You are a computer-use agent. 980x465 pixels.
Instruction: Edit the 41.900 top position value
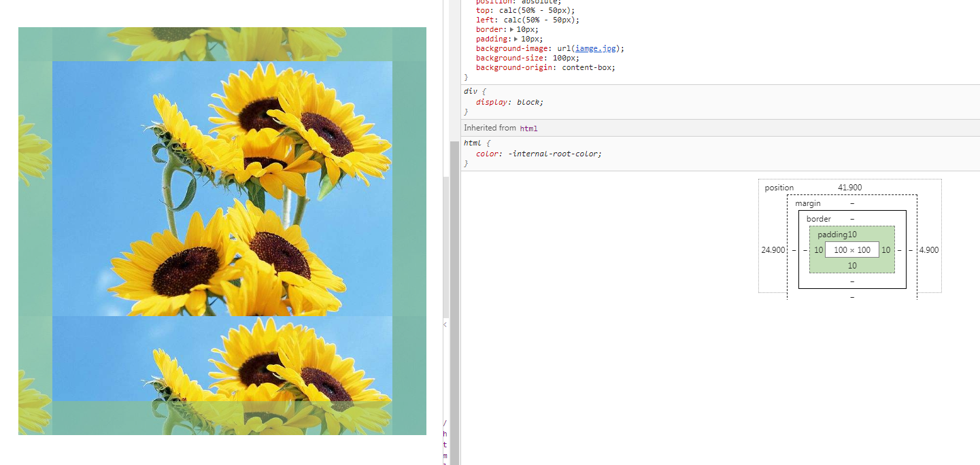click(851, 188)
